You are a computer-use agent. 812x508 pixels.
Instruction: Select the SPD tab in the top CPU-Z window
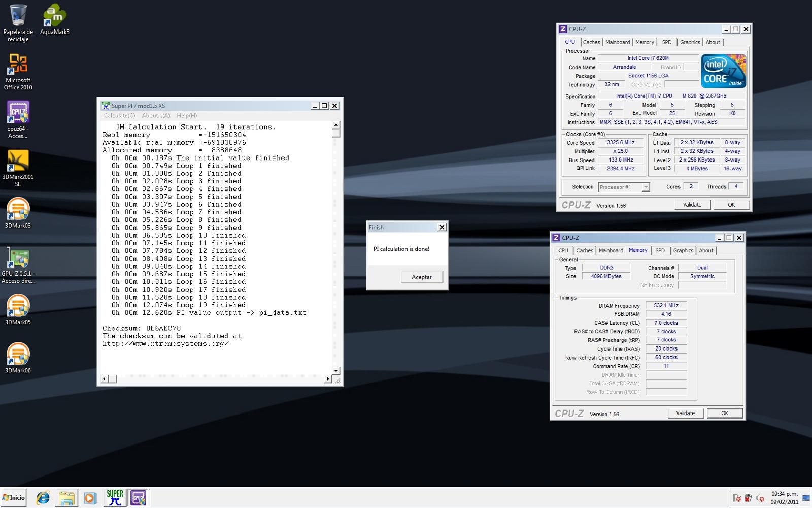pos(667,42)
